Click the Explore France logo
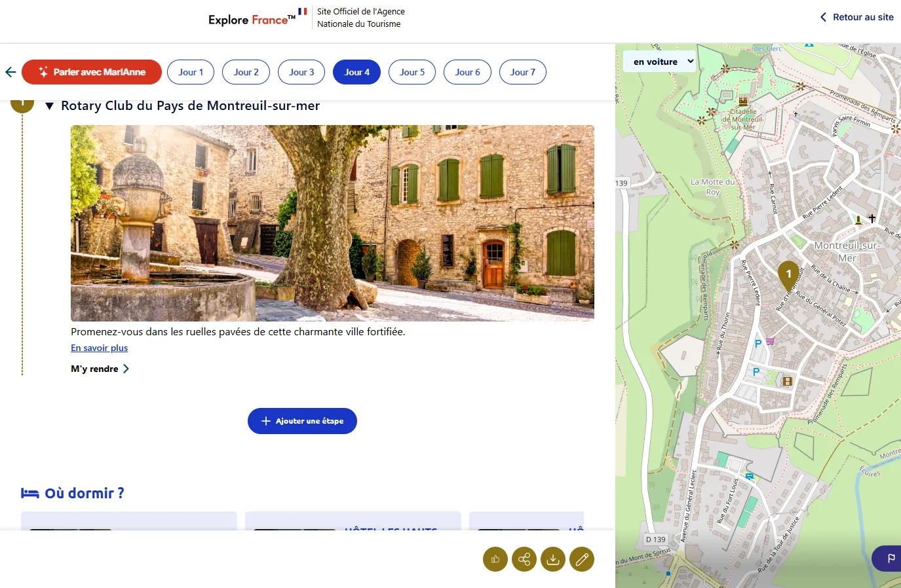Viewport: 901px width, 588px height. [258, 19]
